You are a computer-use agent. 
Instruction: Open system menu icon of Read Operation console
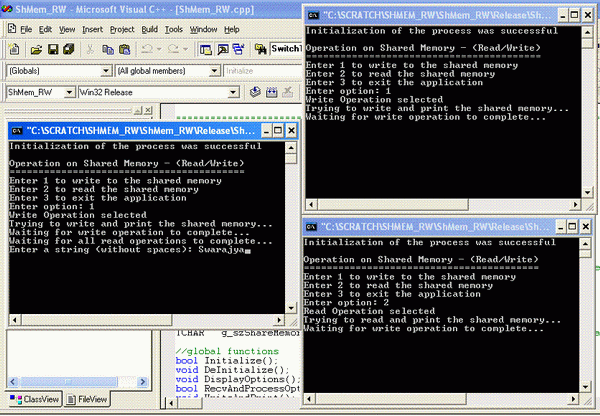click(311, 227)
